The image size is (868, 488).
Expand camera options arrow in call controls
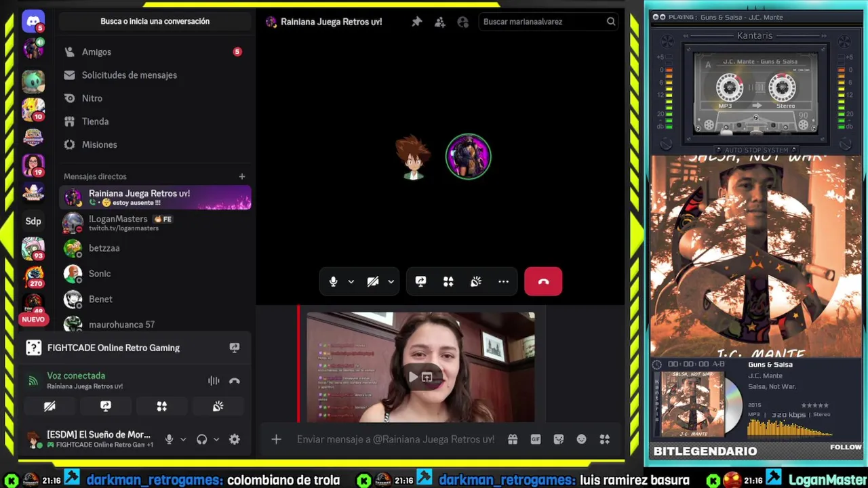(391, 281)
